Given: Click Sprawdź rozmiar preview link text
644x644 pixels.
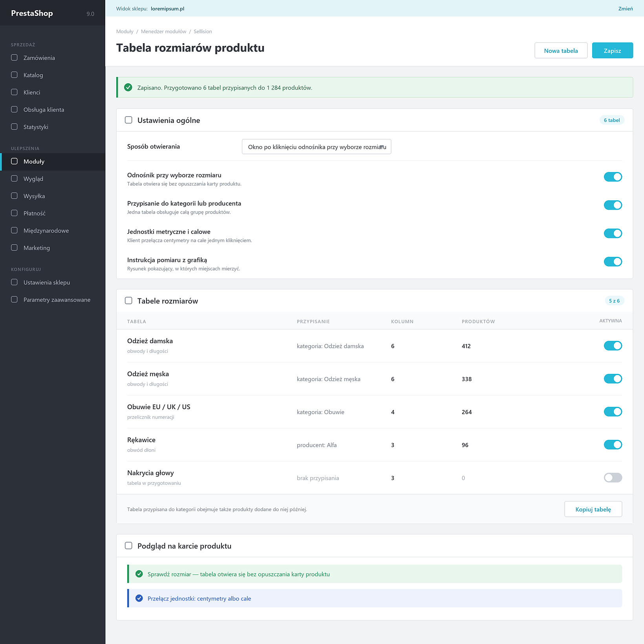Looking at the screenshot, I should pos(239,574).
